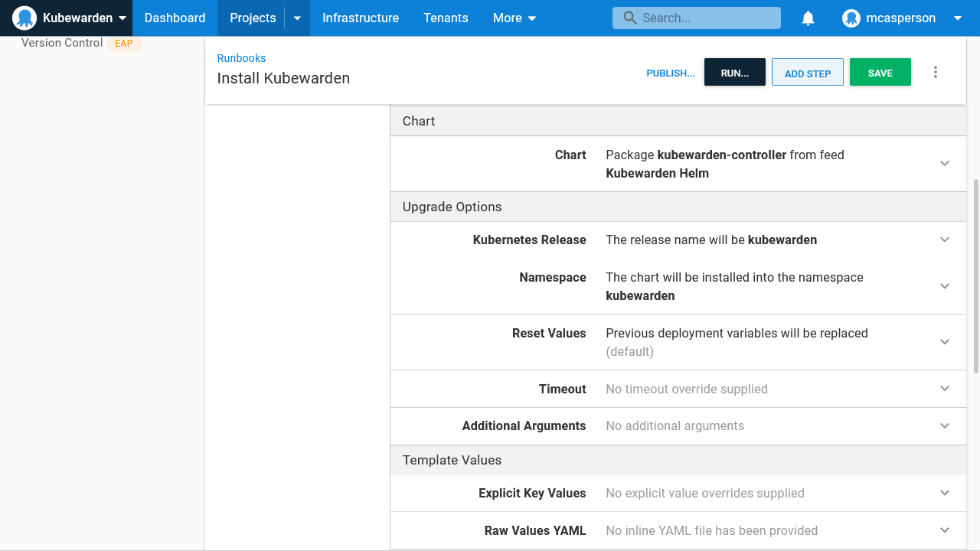Expand the Reset Values setting
The height and width of the screenshot is (551, 980).
(x=944, y=342)
